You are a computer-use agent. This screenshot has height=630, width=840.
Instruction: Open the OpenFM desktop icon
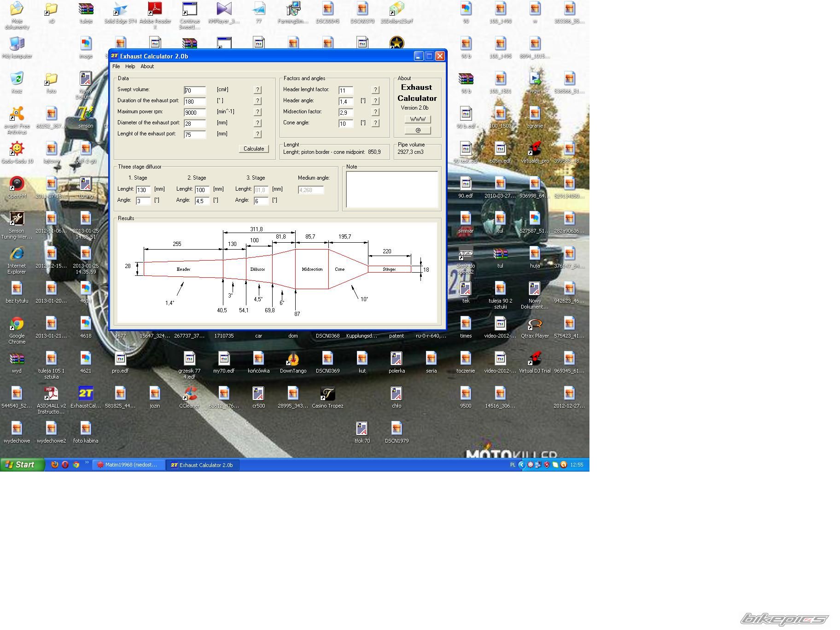coord(17,185)
